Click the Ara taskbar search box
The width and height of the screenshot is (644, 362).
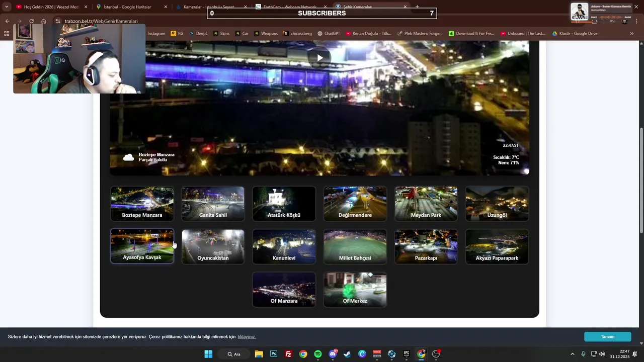[x=234, y=354]
